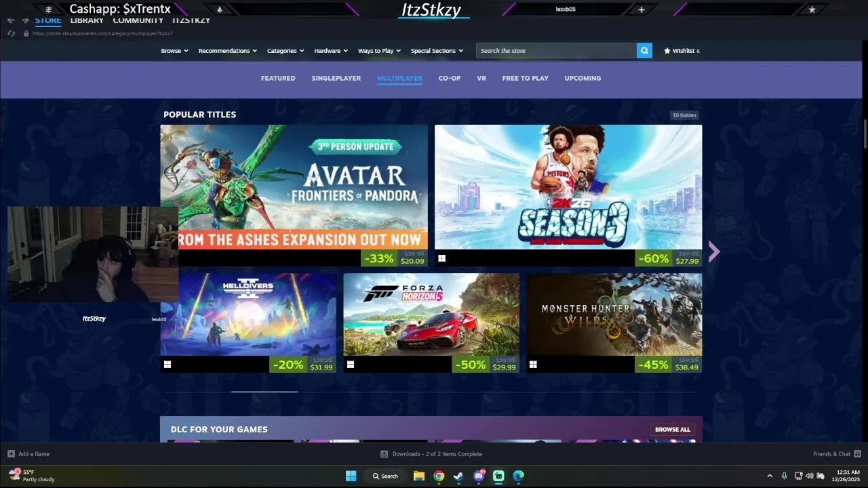Click the Windows platform icon under NBA 2K26
The height and width of the screenshot is (488, 868).
pos(441,258)
